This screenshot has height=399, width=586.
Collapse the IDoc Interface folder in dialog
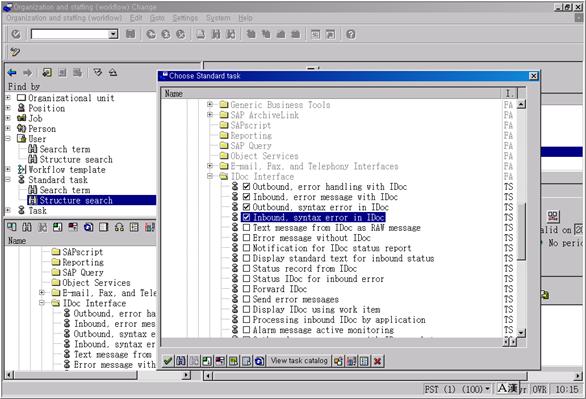pos(210,176)
